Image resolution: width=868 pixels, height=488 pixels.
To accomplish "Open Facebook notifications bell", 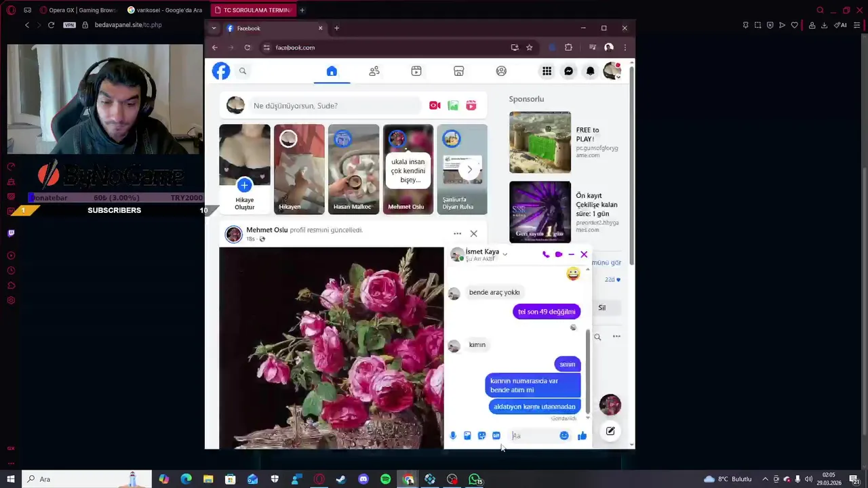I will point(590,71).
